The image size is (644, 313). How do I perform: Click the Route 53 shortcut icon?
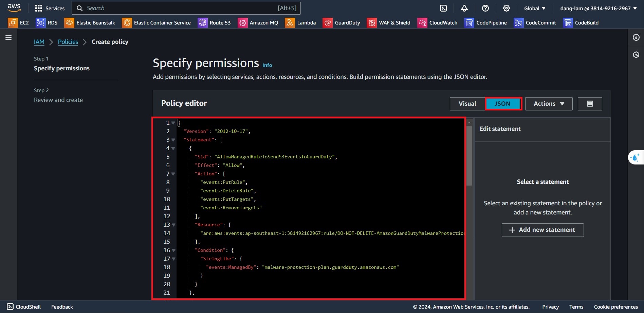click(x=203, y=23)
